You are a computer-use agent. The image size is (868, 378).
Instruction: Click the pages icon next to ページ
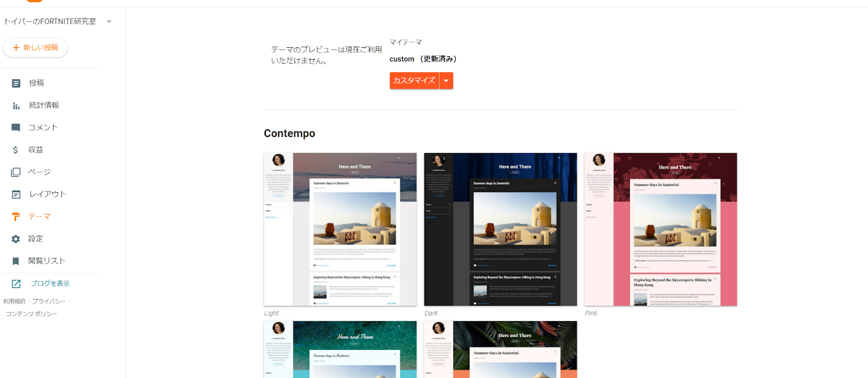16,172
